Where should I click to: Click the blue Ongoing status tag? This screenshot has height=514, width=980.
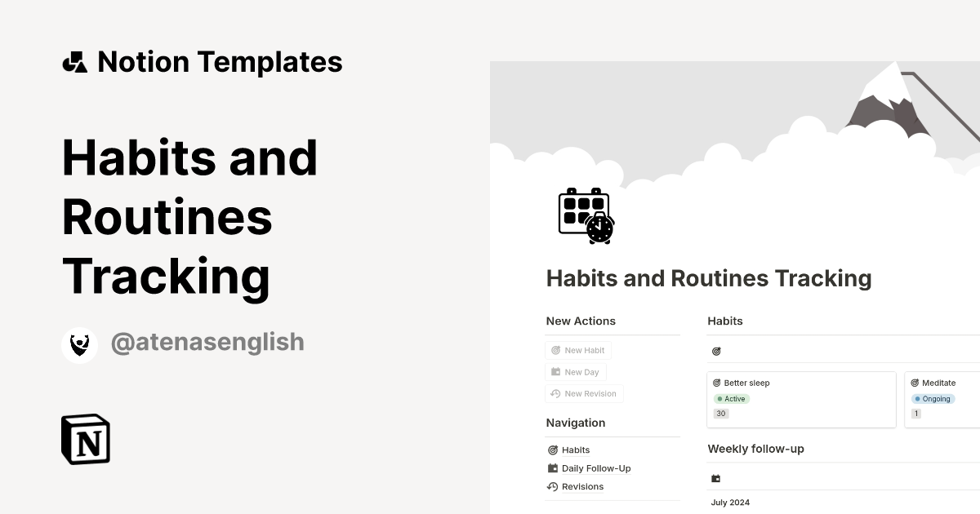click(x=933, y=399)
